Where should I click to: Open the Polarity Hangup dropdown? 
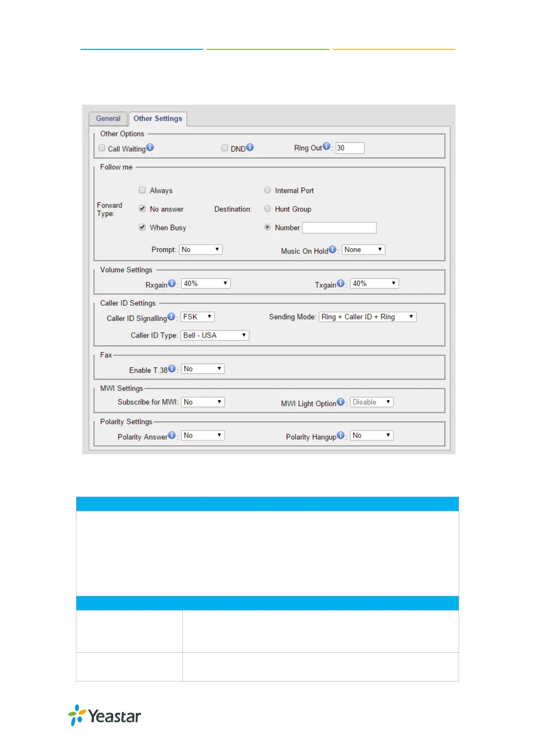click(371, 435)
